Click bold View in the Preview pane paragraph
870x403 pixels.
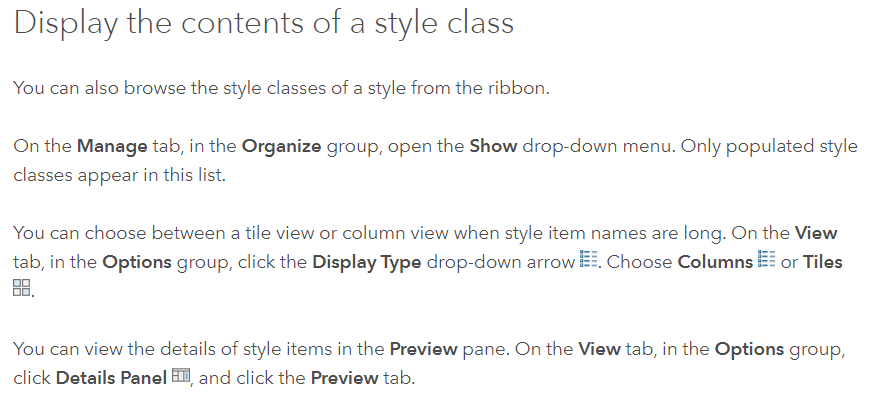click(x=599, y=350)
